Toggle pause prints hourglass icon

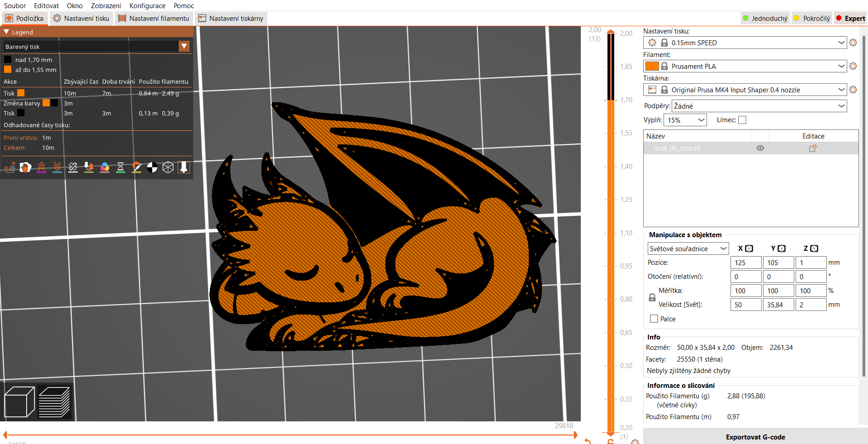tap(120, 167)
